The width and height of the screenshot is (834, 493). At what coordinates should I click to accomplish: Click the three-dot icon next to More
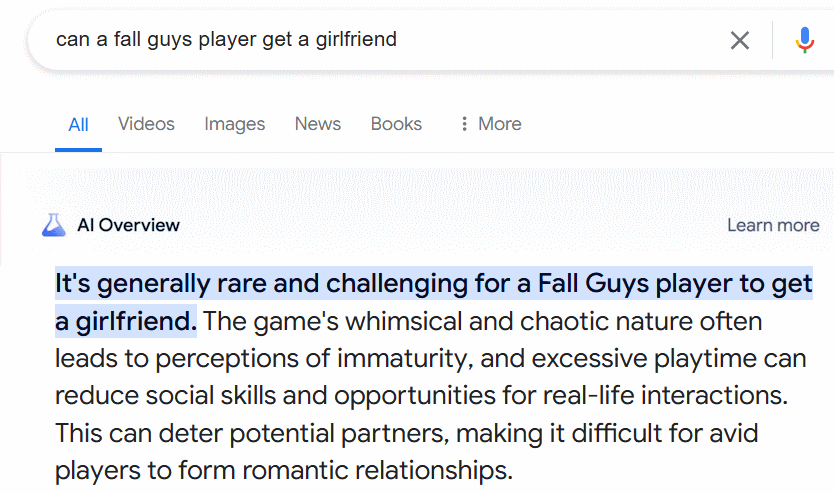click(464, 124)
